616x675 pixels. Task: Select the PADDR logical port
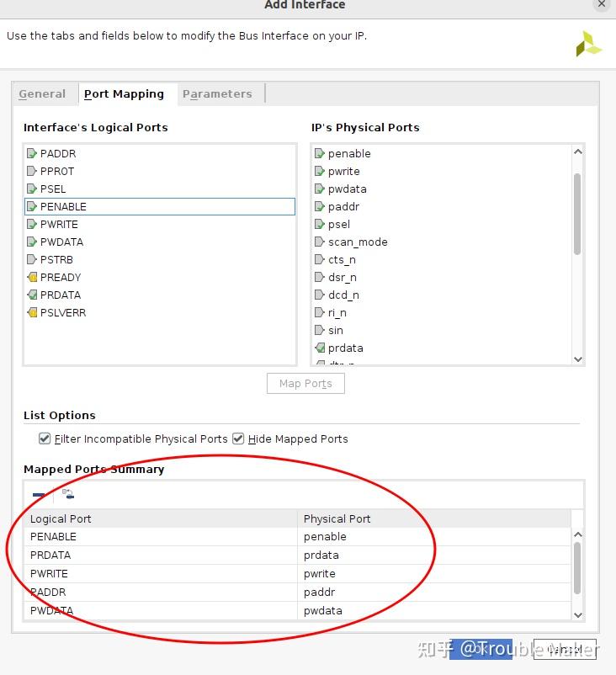57,153
